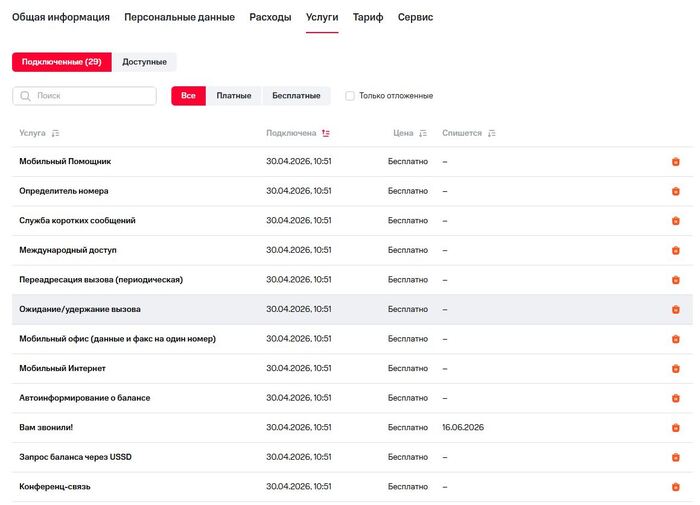Click trash icon for Мобильный офис row
The width and height of the screenshot is (700, 505).
coord(675,339)
